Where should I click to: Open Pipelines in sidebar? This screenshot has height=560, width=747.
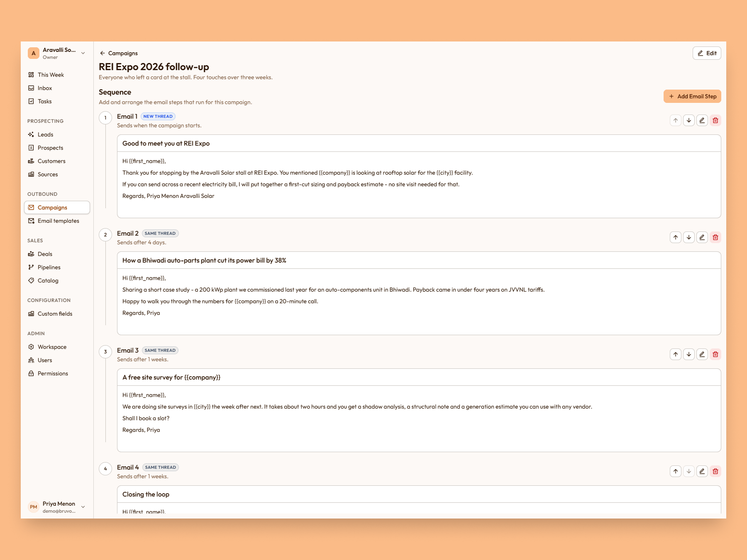point(57,267)
